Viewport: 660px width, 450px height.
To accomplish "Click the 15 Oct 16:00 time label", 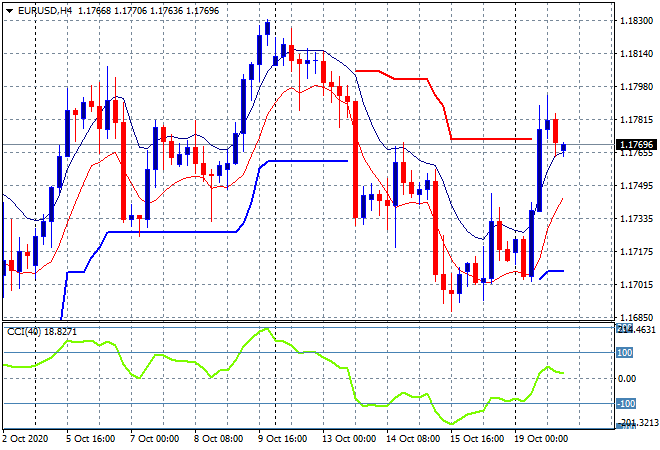I will pyautogui.click(x=477, y=439).
